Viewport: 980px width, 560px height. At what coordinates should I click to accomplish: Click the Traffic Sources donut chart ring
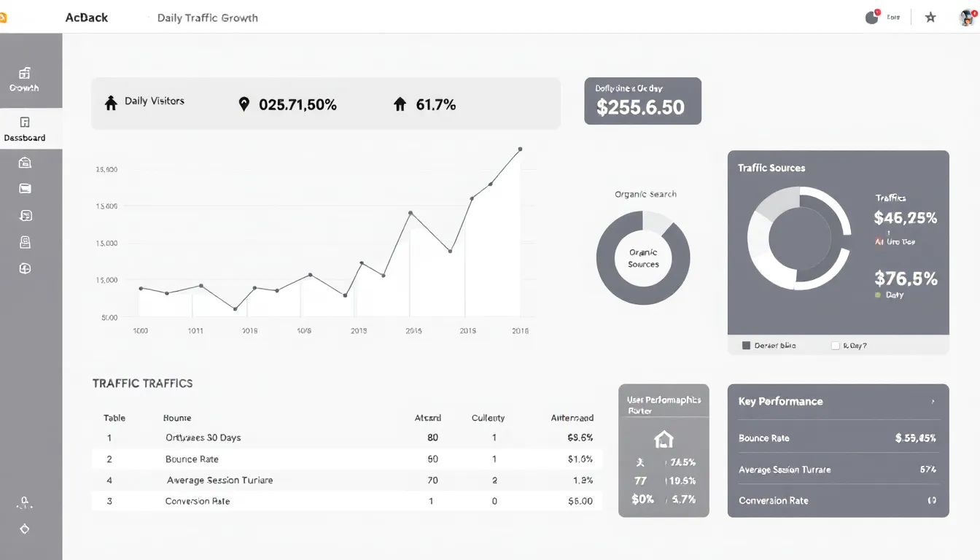coord(799,238)
